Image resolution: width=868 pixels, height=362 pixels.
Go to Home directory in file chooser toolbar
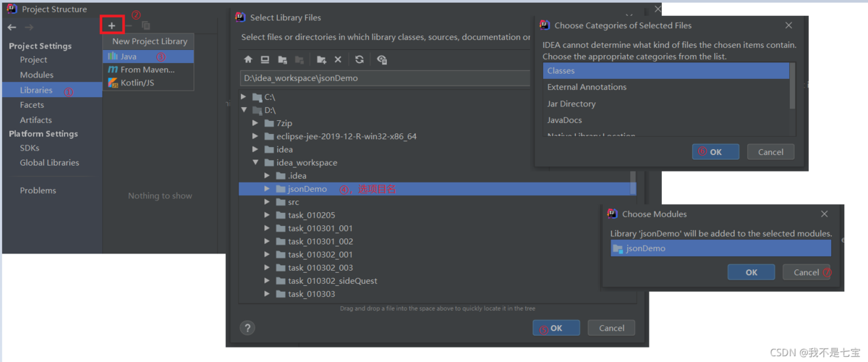(x=248, y=59)
